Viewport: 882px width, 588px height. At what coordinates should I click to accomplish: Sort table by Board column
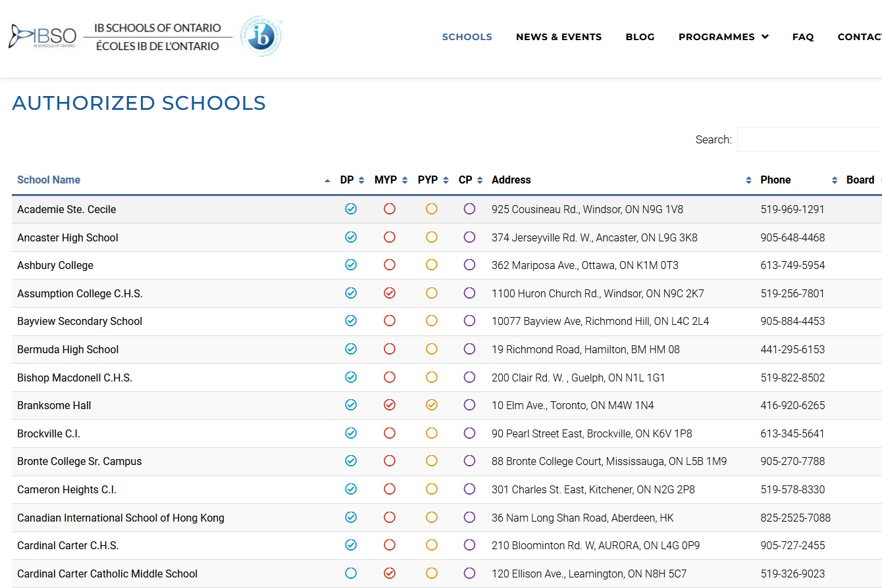tap(860, 180)
